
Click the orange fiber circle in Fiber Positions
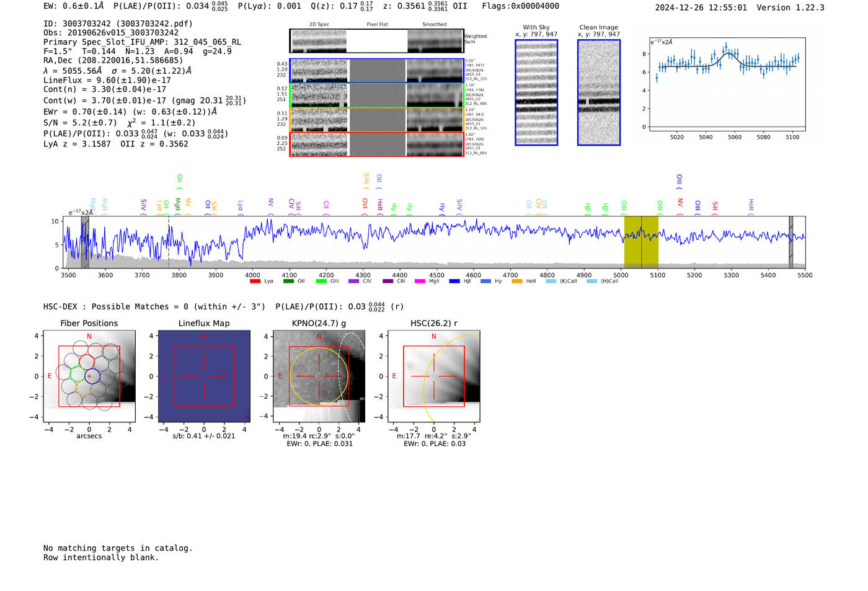pyautogui.click(x=84, y=388)
